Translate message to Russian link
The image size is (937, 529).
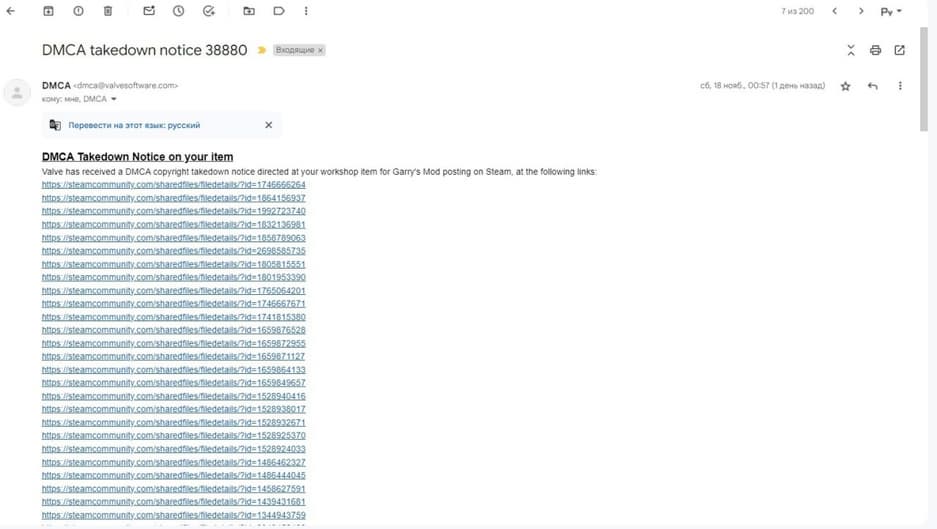pos(134,125)
